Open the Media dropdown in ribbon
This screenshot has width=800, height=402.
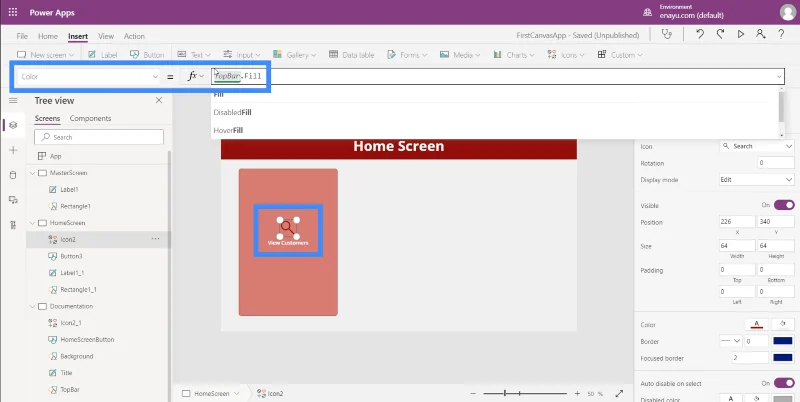[x=460, y=55]
